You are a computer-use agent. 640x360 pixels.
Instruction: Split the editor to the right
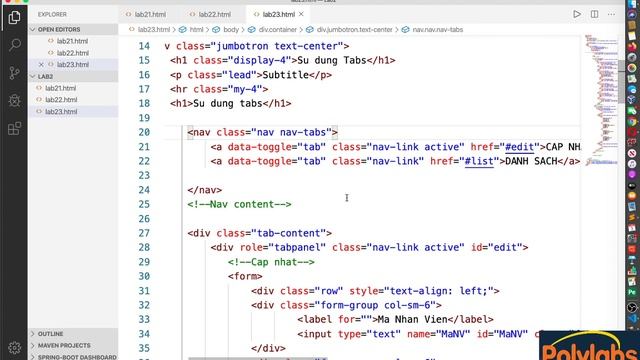point(594,14)
